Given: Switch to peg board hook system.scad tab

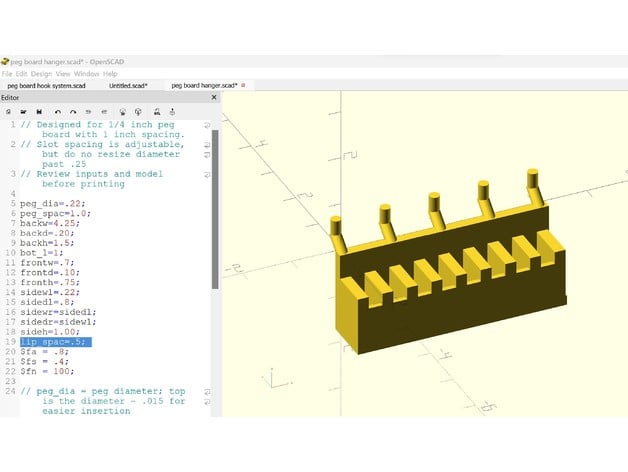Looking at the screenshot, I should [46, 86].
